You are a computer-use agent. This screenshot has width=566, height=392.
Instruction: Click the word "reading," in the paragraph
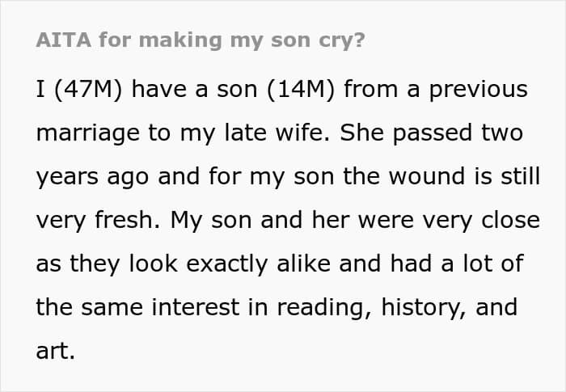324,308
